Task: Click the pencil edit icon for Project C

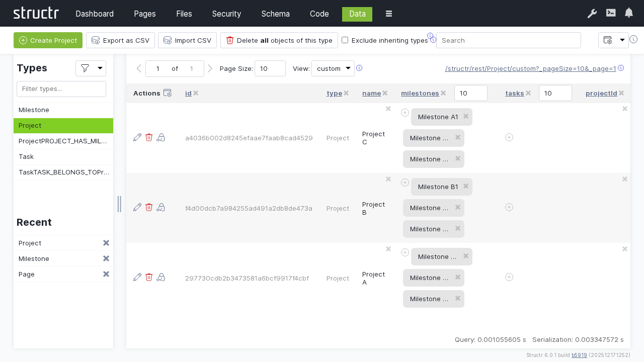Action: point(137,137)
